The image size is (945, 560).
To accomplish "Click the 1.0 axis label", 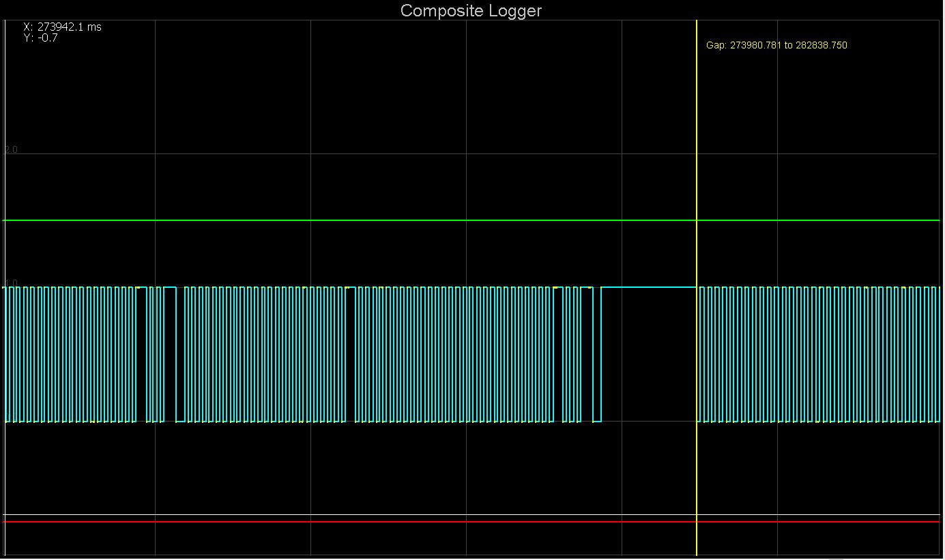I will [11, 282].
